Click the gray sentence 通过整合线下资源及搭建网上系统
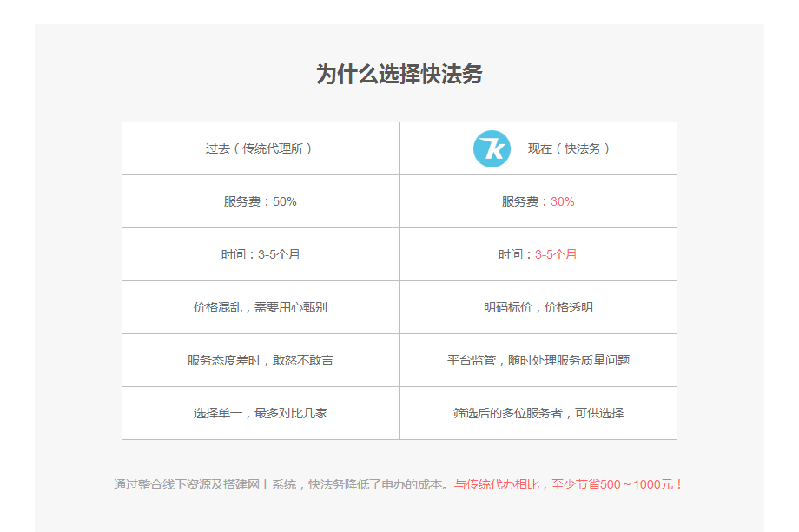 coord(205,484)
